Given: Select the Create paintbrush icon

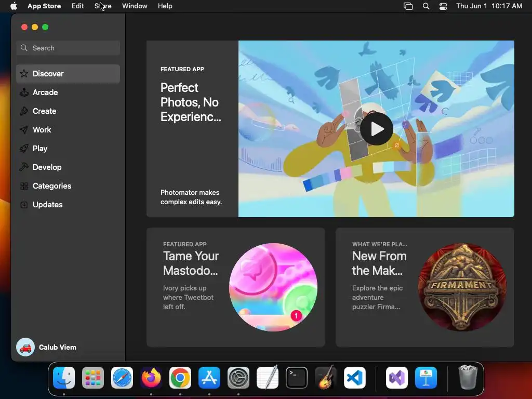Looking at the screenshot, I should click(x=24, y=111).
